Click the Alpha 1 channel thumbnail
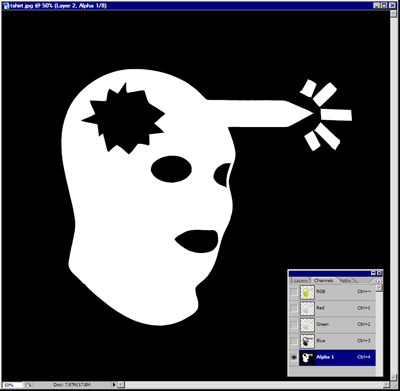Image resolution: width=400 pixels, height=391 pixels. tap(307, 357)
